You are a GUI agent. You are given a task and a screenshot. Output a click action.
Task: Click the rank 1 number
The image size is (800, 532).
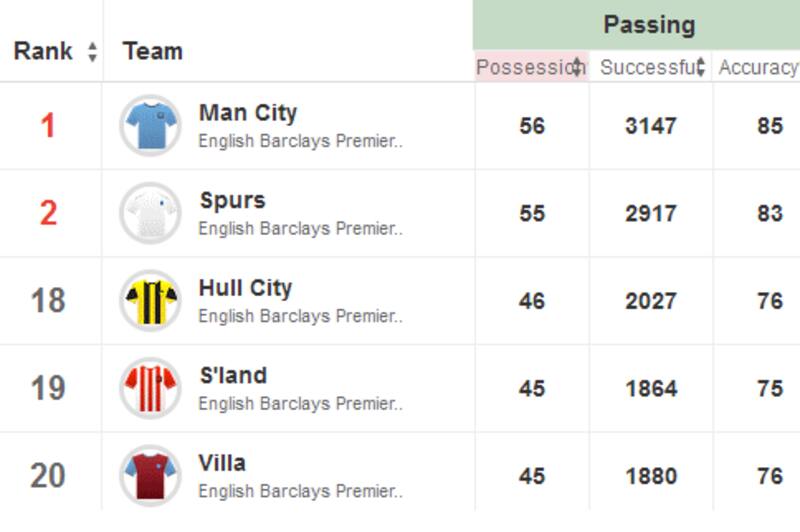pyautogui.click(x=47, y=126)
